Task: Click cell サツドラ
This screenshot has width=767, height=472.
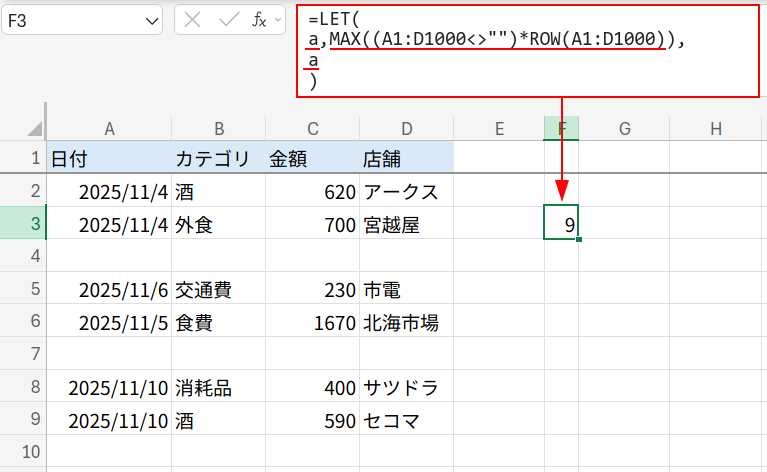Action: click(406, 386)
